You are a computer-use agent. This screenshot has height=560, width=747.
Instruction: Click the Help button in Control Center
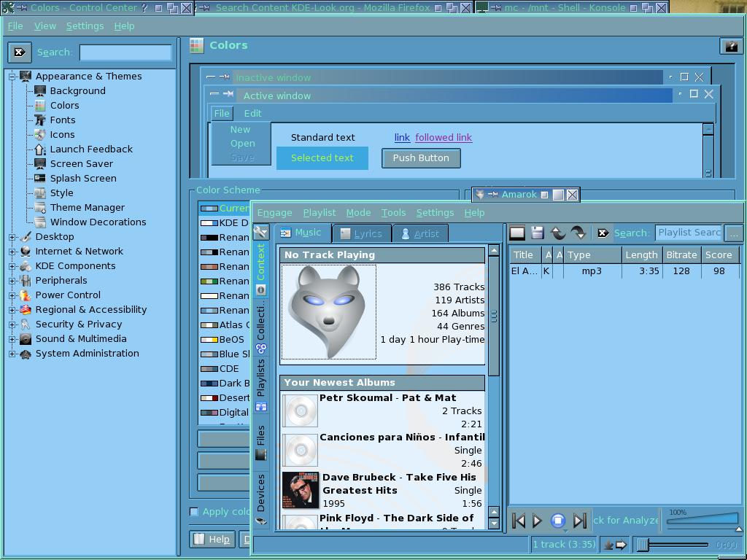[212, 539]
